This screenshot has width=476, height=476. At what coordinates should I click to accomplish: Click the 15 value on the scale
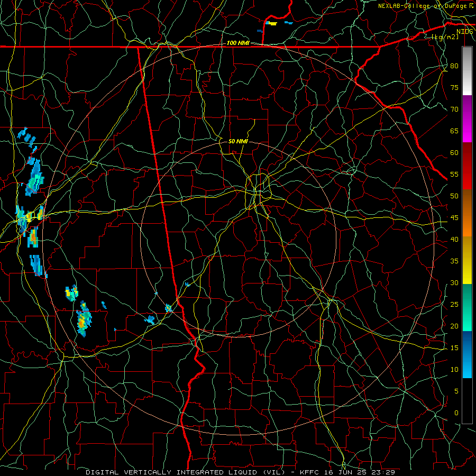click(454, 347)
